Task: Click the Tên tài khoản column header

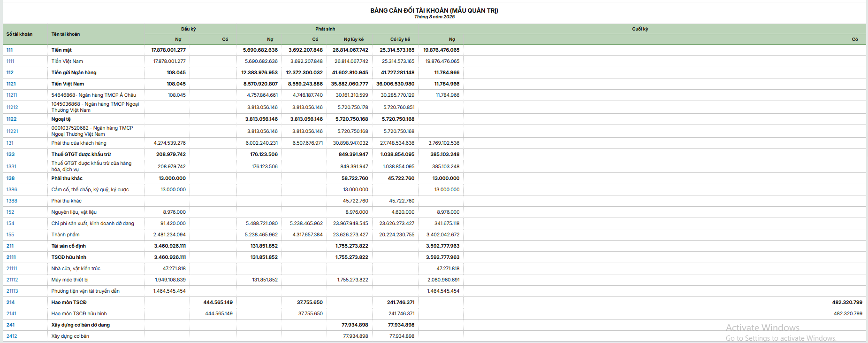Action: click(x=66, y=34)
